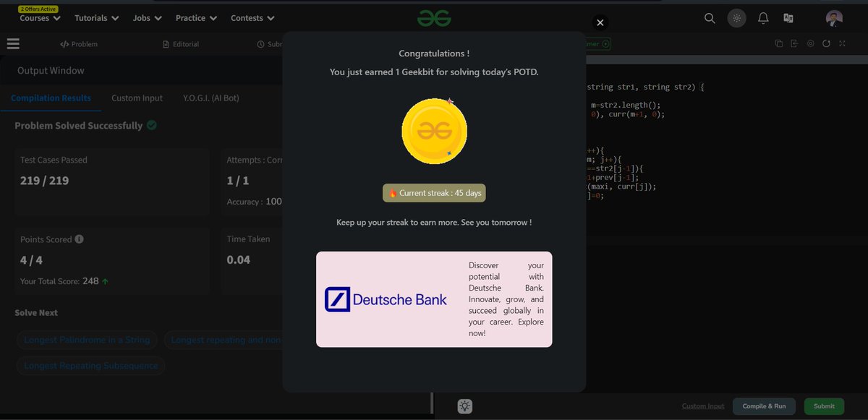Image resolution: width=868 pixels, height=420 pixels.
Task: Click the 2 Offers Active badge
Action: (38, 9)
